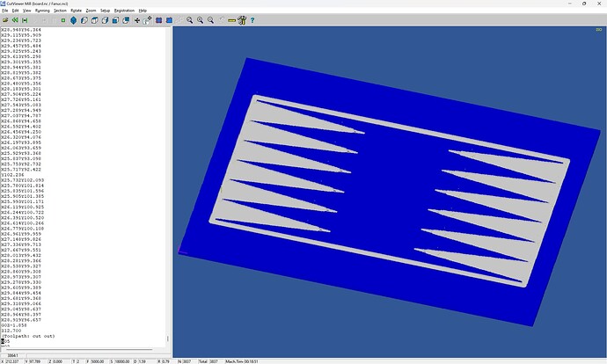This screenshot has height=364, width=607.
Task: Open the Zoom menu
Action: coord(91,11)
